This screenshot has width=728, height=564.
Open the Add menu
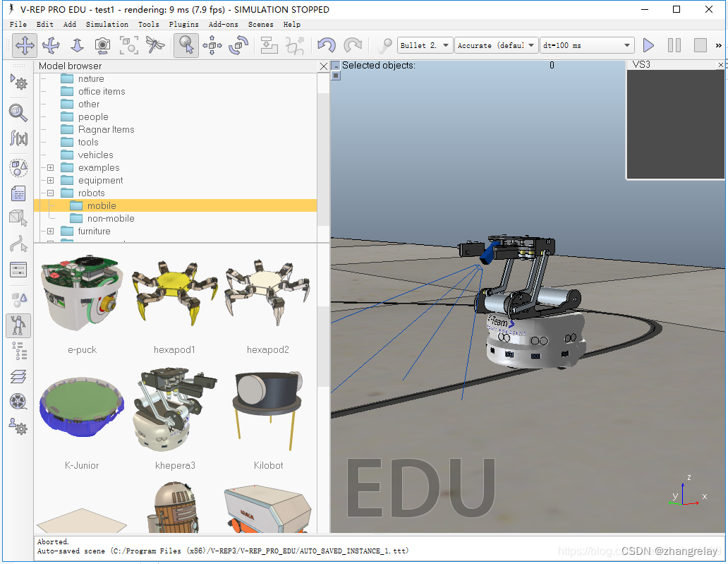pos(70,24)
